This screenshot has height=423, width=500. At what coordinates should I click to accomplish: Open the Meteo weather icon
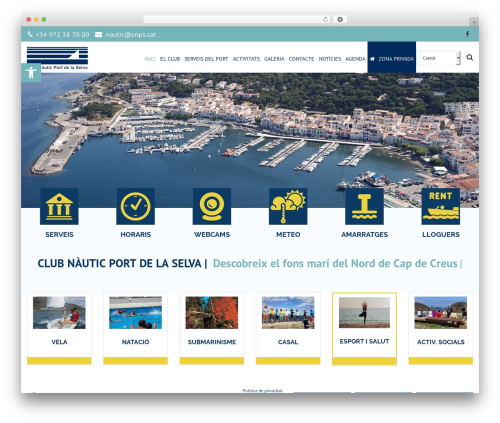tap(288, 206)
